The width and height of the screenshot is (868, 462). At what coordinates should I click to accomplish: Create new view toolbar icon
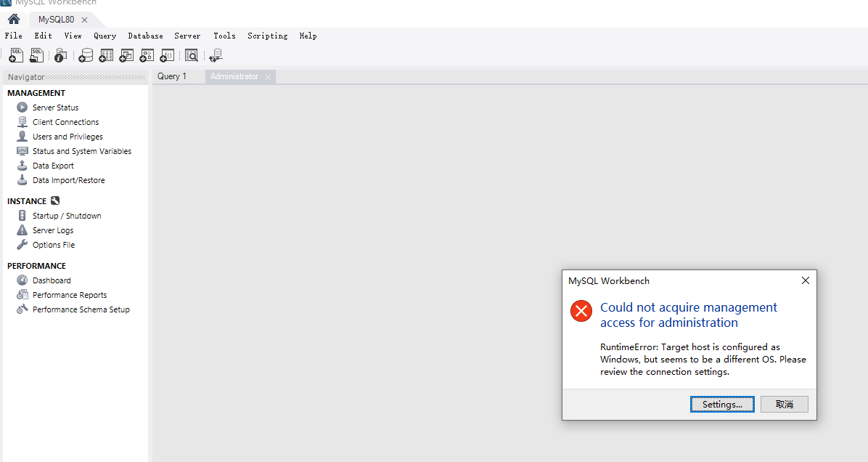click(126, 55)
